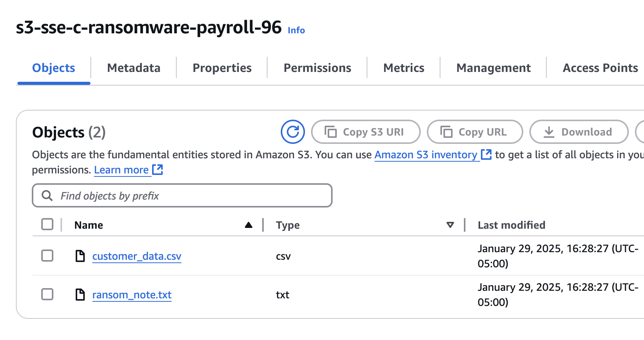Switch to the Permissions tab
Image resolution: width=644 pixels, height=340 pixels.
pyautogui.click(x=317, y=68)
